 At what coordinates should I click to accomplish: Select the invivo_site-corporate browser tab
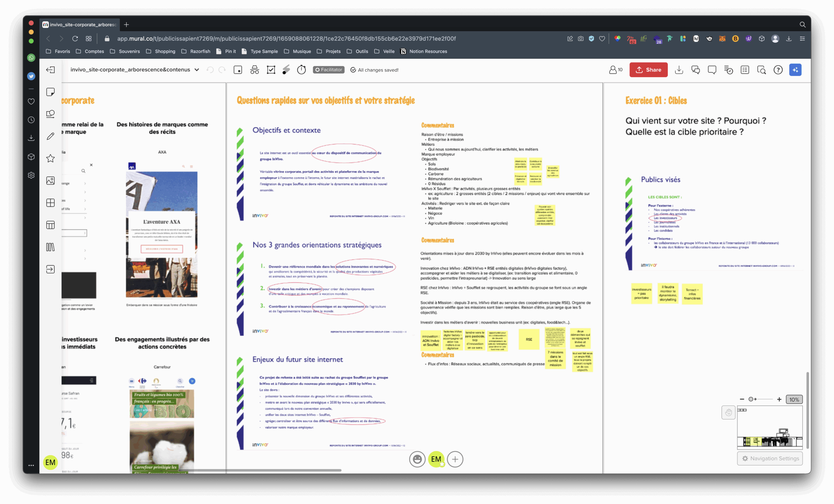tap(79, 24)
